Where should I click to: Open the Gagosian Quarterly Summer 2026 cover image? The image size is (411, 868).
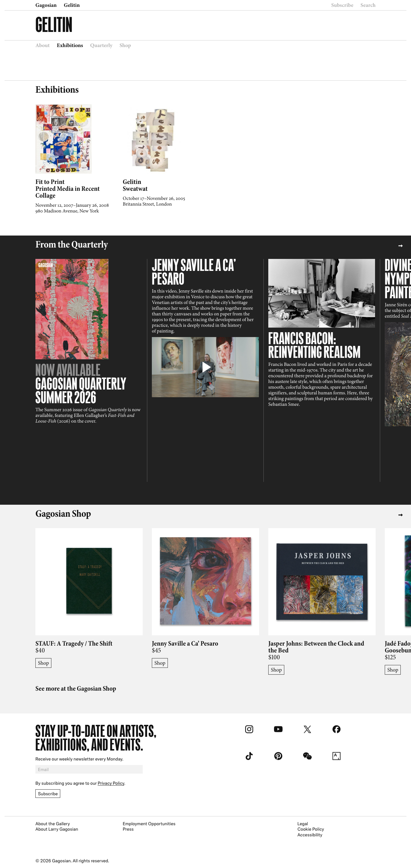(x=72, y=309)
